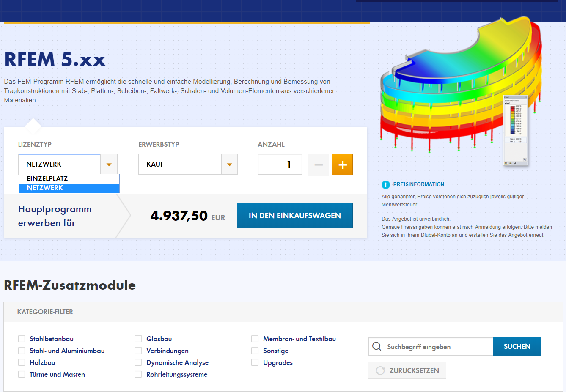Screen dimensions: 566x392
Task: Check the Holzbau category box
Action: 22,362
